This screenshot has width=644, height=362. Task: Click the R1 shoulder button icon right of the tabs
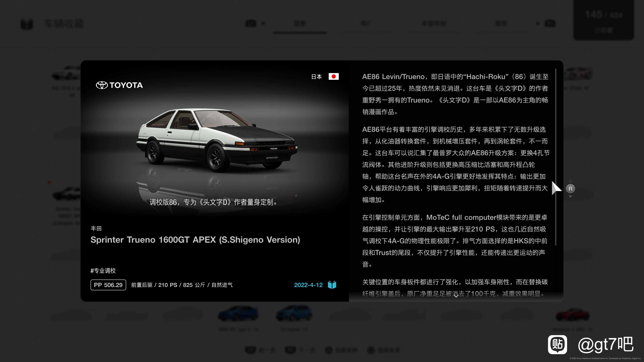[550, 23]
